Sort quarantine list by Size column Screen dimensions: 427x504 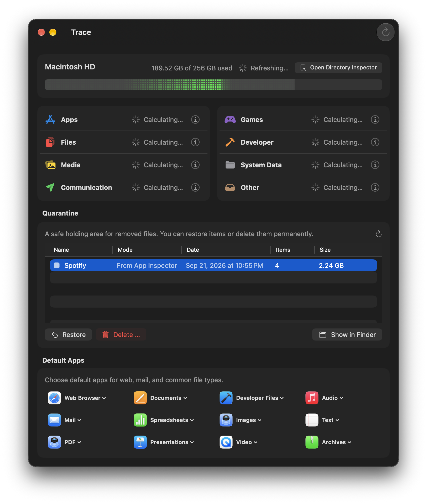tap(325, 250)
